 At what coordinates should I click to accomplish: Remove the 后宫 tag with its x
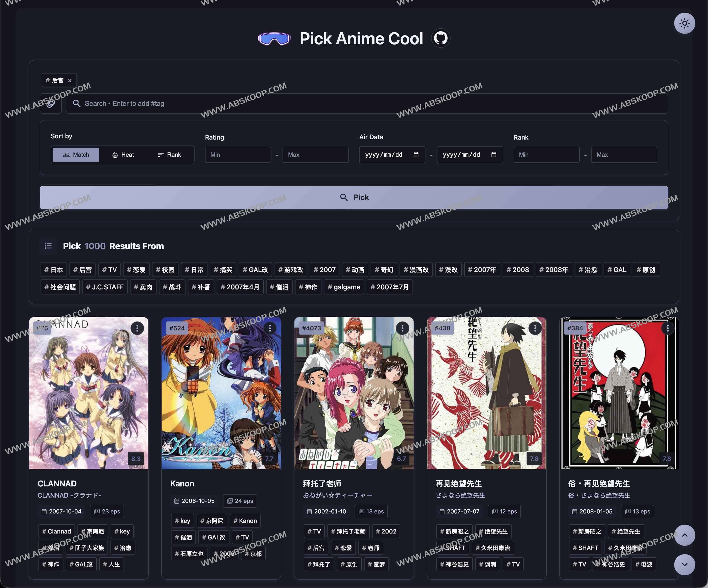tap(70, 81)
